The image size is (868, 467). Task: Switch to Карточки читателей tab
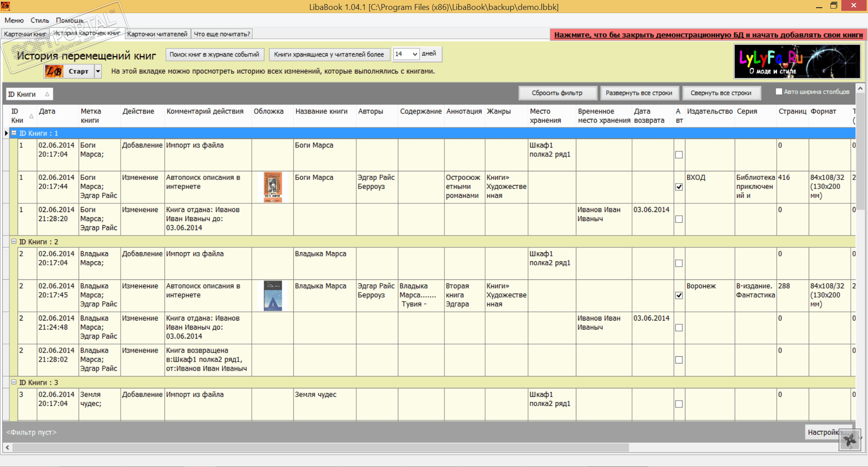coord(157,34)
